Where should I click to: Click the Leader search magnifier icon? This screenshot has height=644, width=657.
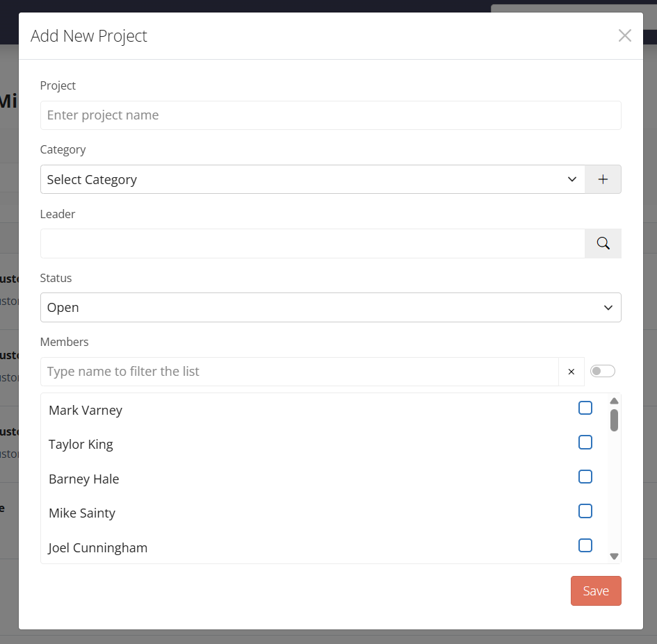pyautogui.click(x=603, y=243)
